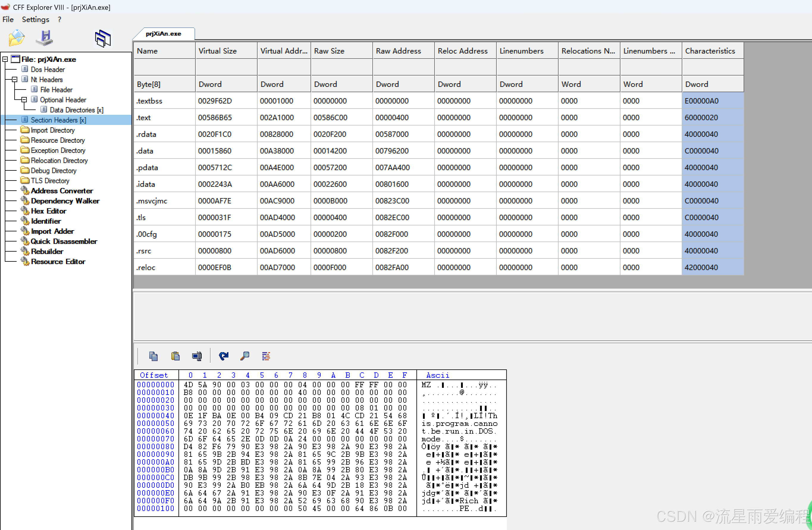
Task: Click the cascading windows toolbar icon
Action: pyautogui.click(x=103, y=38)
